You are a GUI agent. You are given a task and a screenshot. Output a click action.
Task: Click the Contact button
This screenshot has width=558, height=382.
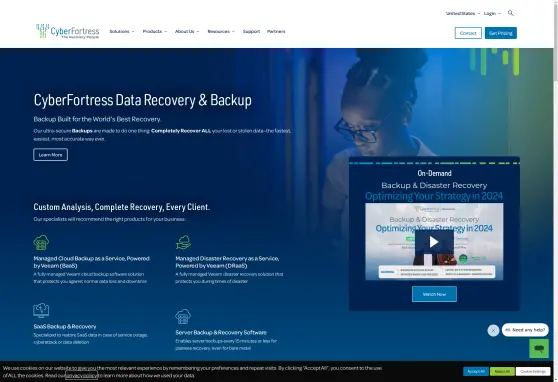(x=468, y=33)
